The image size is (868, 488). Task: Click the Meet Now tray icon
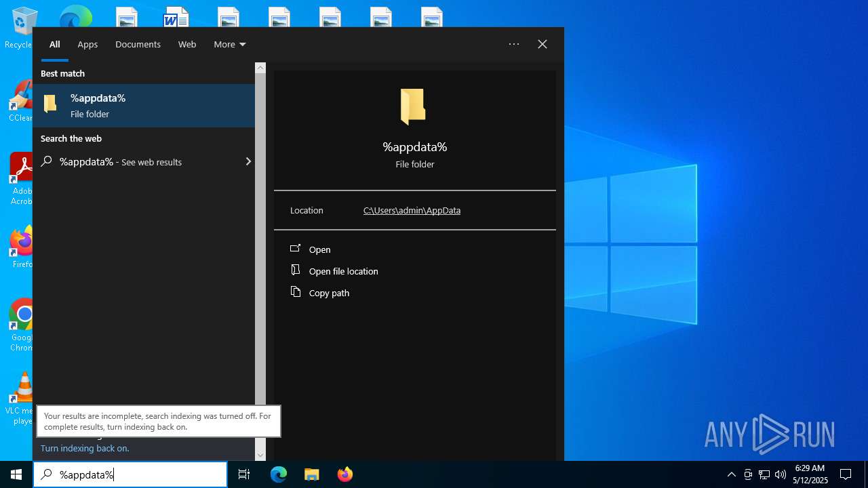[x=748, y=474]
